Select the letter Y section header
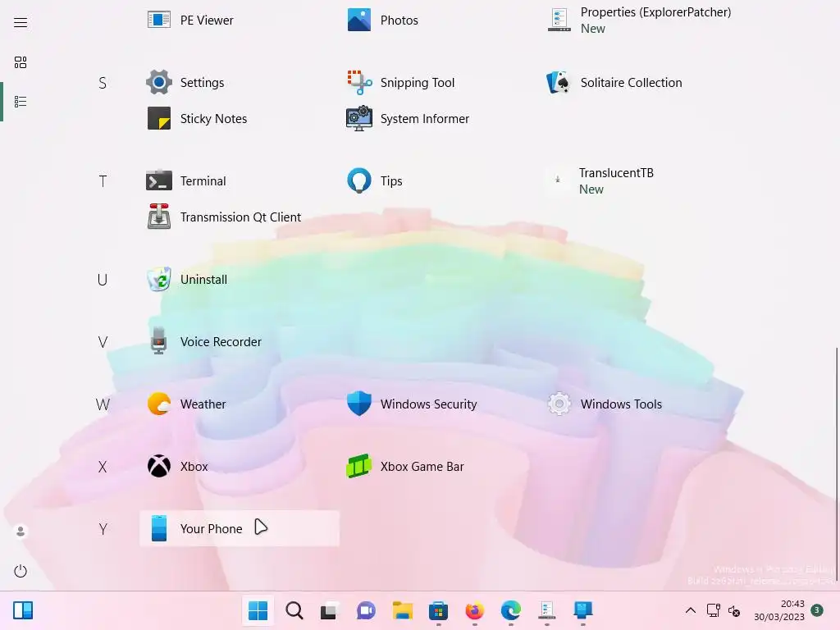This screenshot has width=840, height=630. tap(103, 529)
